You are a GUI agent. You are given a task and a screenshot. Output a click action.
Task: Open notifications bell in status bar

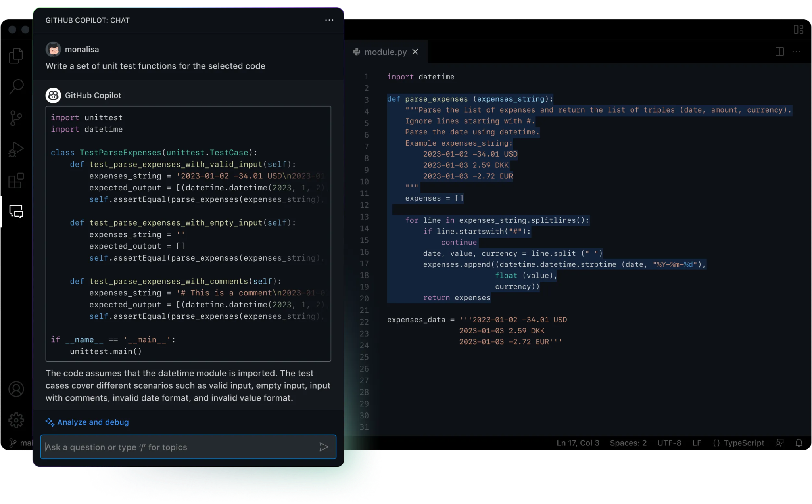[x=799, y=443]
